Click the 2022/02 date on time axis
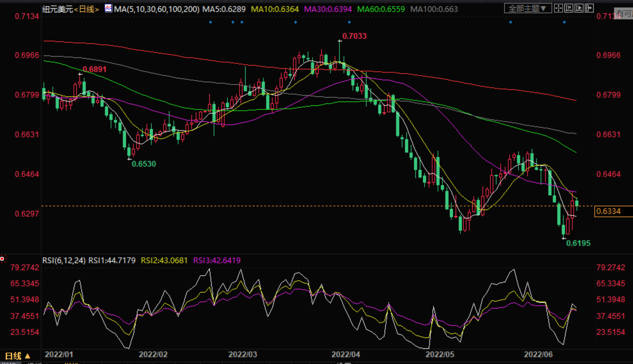 click(153, 355)
